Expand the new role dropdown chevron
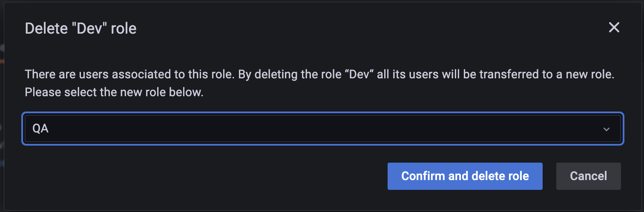Image resolution: width=644 pixels, height=212 pixels. (x=607, y=129)
